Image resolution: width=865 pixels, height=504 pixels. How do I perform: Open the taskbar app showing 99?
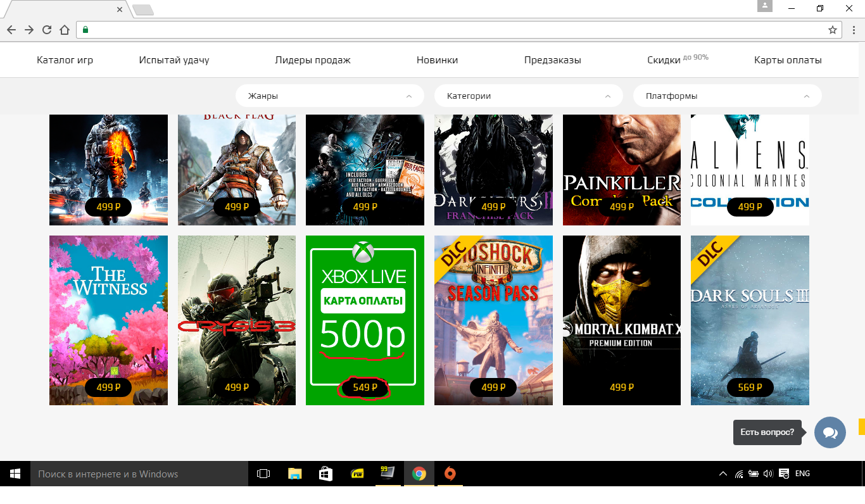click(388, 474)
